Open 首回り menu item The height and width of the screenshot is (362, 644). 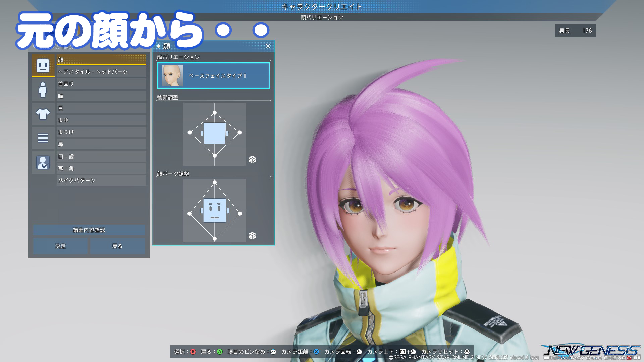click(101, 84)
